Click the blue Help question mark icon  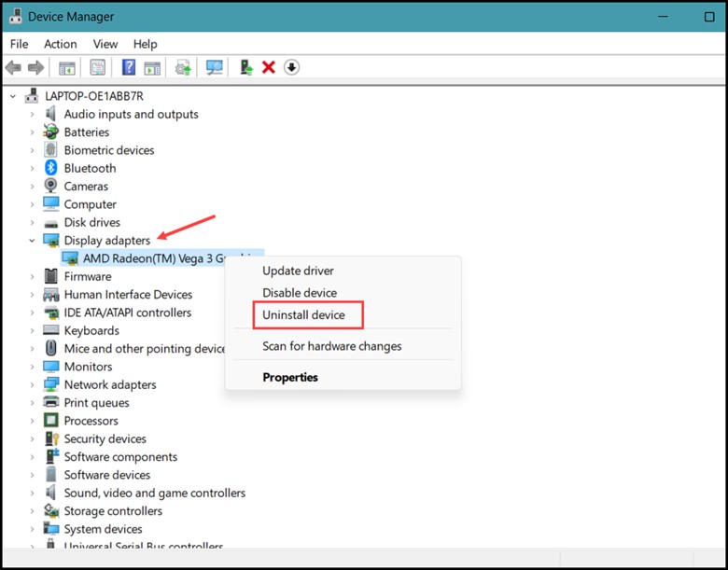click(129, 68)
